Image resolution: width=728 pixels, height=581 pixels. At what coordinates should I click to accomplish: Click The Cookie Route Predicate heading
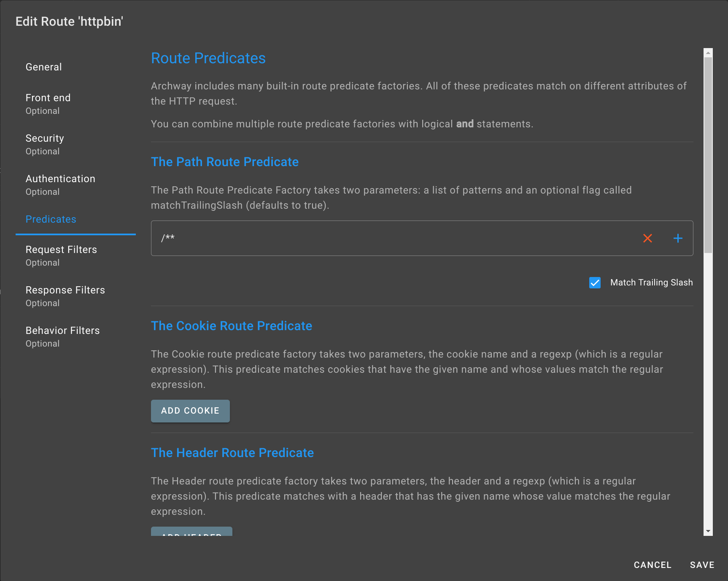click(232, 326)
